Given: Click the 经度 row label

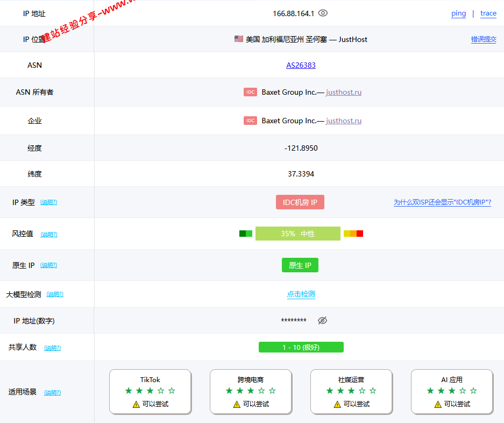Looking at the screenshot, I should (35, 149).
